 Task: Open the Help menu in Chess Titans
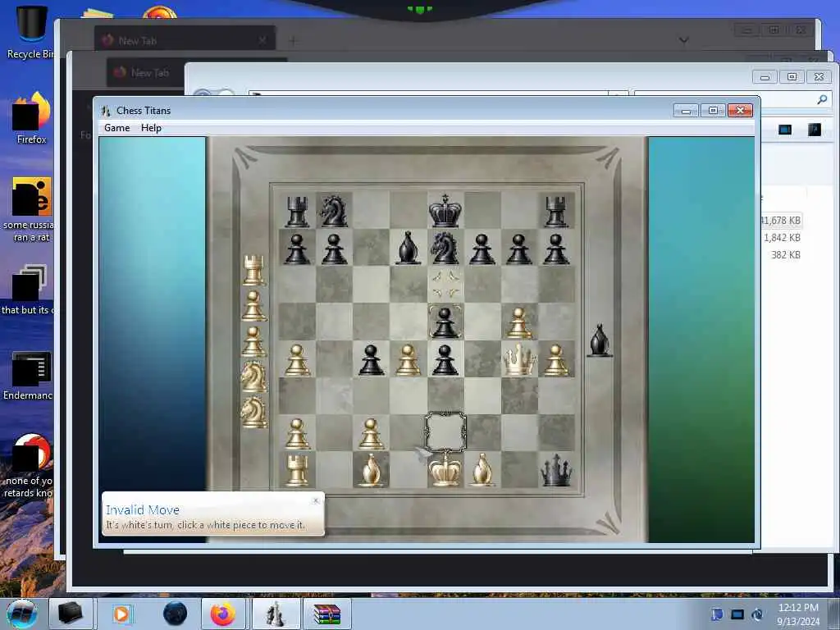[151, 128]
